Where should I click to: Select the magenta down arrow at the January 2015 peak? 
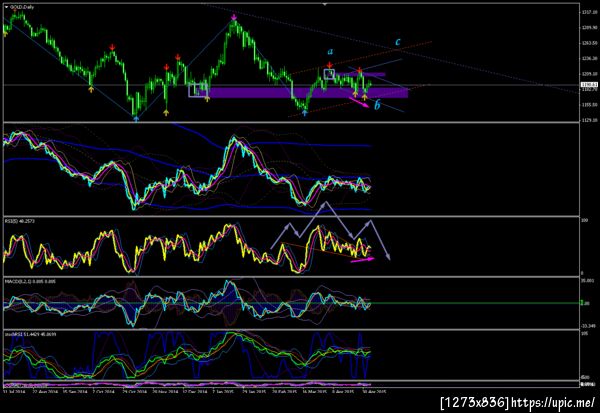tap(234, 17)
